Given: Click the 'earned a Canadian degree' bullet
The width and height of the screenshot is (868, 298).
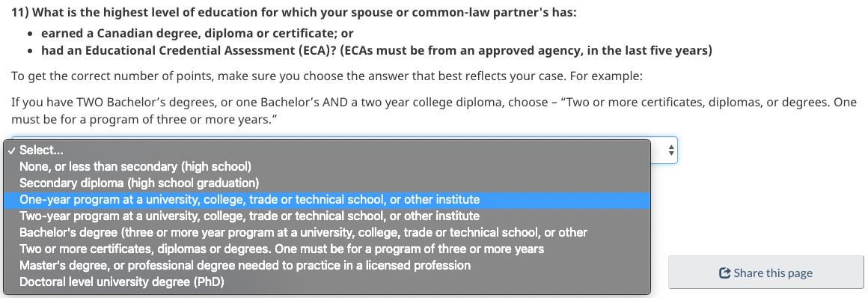Looking at the screenshot, I should pyautogui.click(x=197, y=33).
